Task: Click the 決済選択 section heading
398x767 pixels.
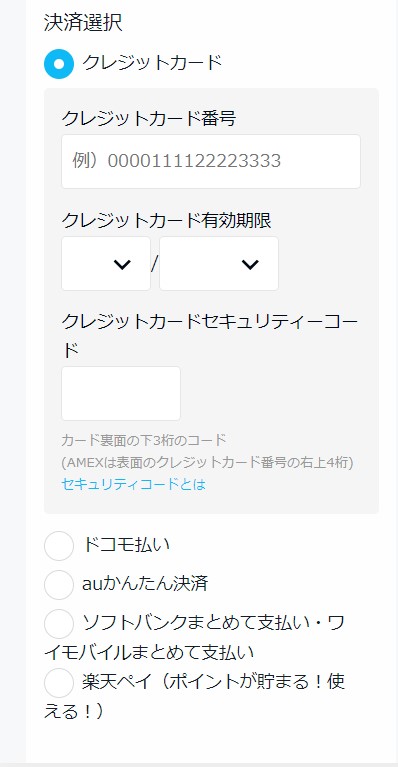Action: click(x=83, y=23)
